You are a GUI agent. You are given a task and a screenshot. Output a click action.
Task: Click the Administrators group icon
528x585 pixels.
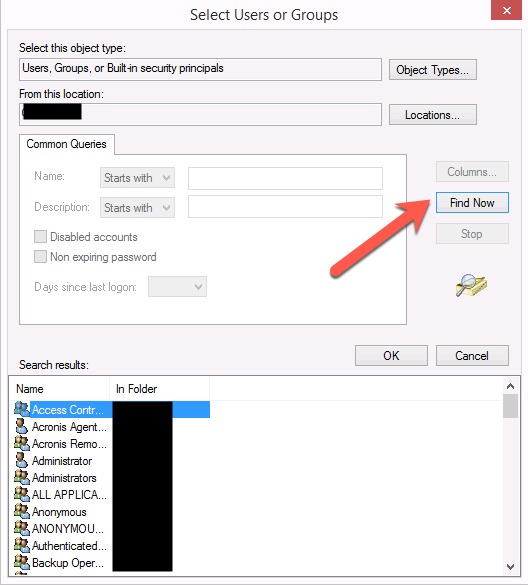[22, 478]
